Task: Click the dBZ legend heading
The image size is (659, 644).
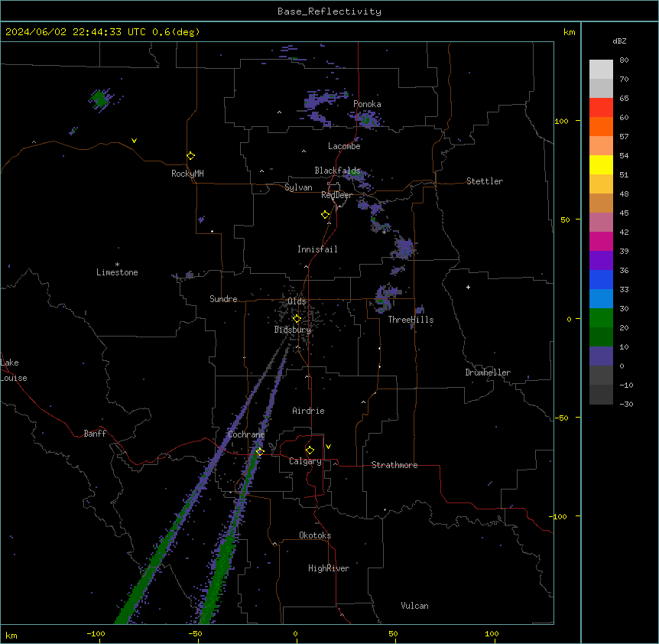Action: coord(619,41)
